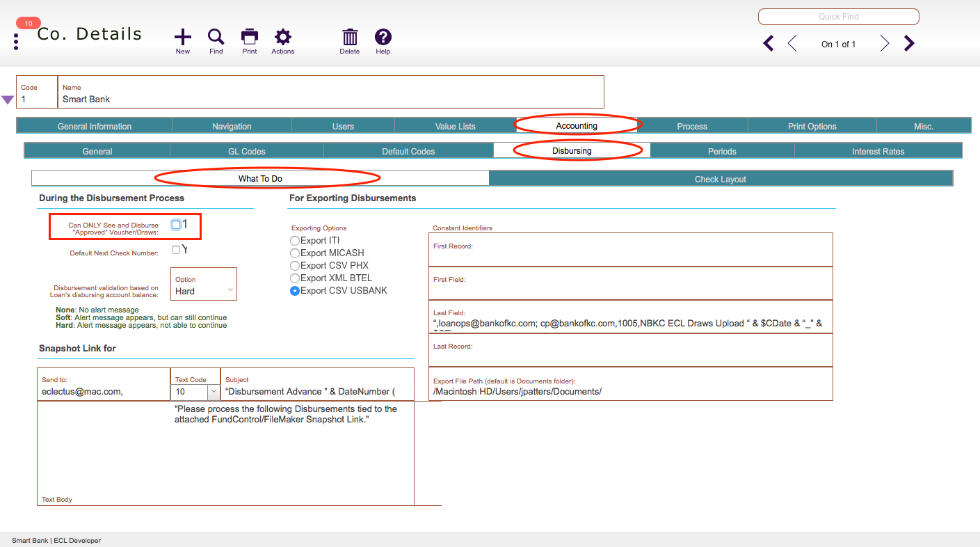Expand the purple triangle next to Code

pyautogui.click(x=8, y=100)
